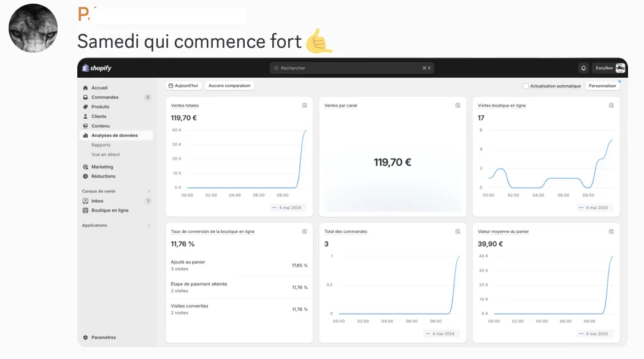Open the notifications bell
The image size is (644, 359).
(x=583, y=68)
